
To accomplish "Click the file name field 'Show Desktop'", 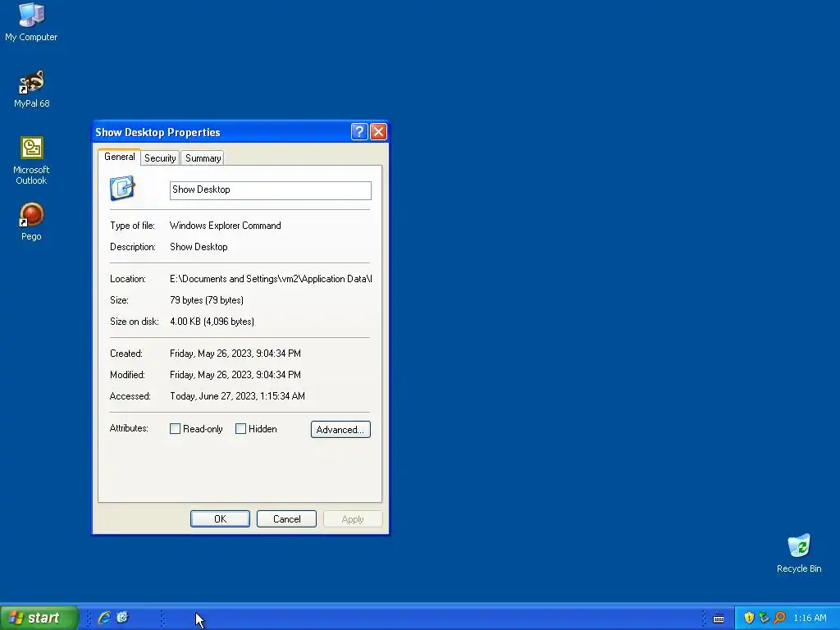I will tap(271, 190).
